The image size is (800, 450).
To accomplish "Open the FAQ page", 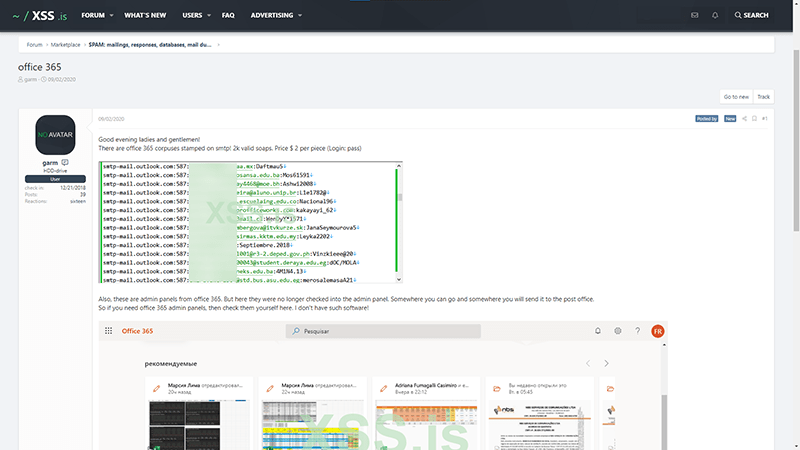I will coord(228,15).
